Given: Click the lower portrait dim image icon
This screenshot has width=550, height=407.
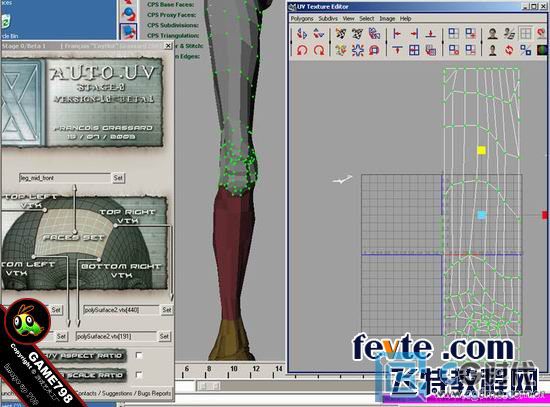Looking at the screenshot, I should pyautogui.click(x=492, y=50).
